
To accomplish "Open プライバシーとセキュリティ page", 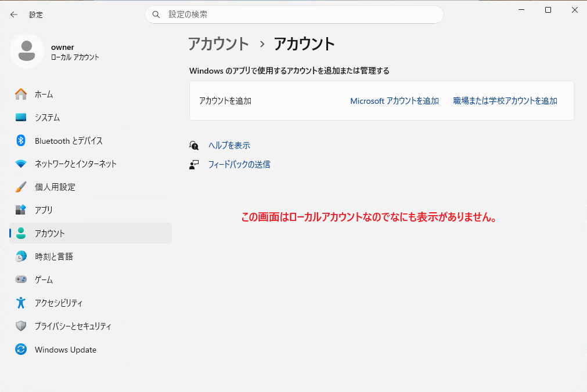I will tap(91, 326).
